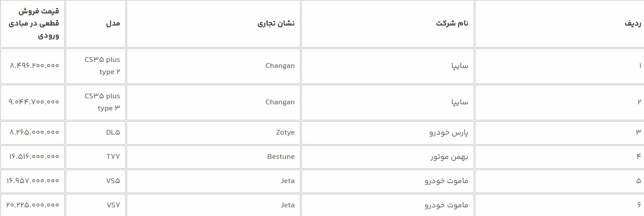Select the price 16.516.000.000 cell

(x=33, y=157)
